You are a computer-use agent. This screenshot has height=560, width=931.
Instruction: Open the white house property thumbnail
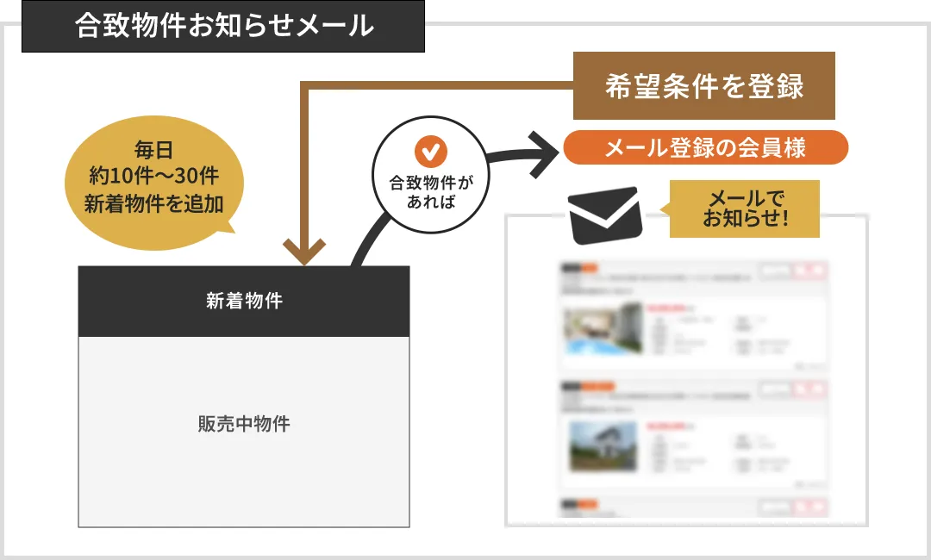coord(603,446)
